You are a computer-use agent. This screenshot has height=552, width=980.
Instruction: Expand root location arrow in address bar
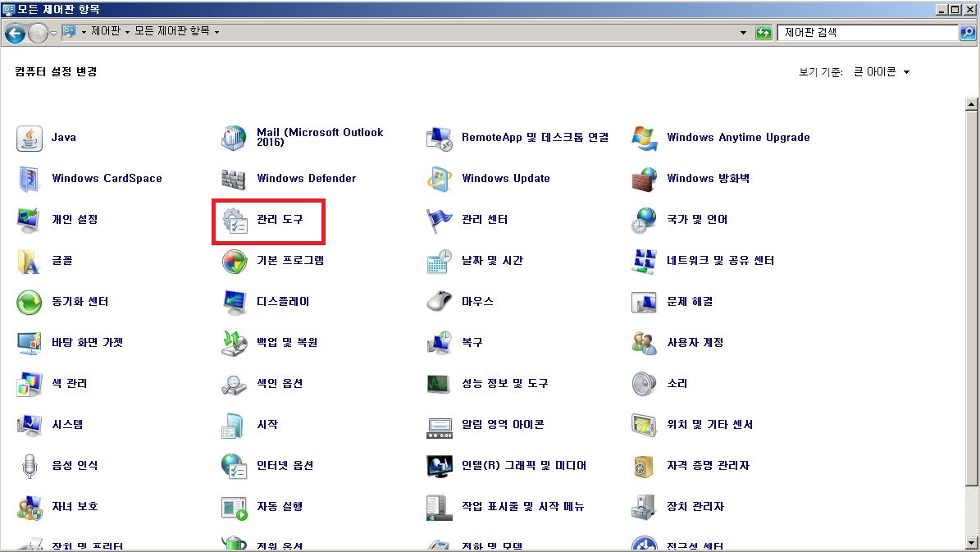[x=84, y=32]
